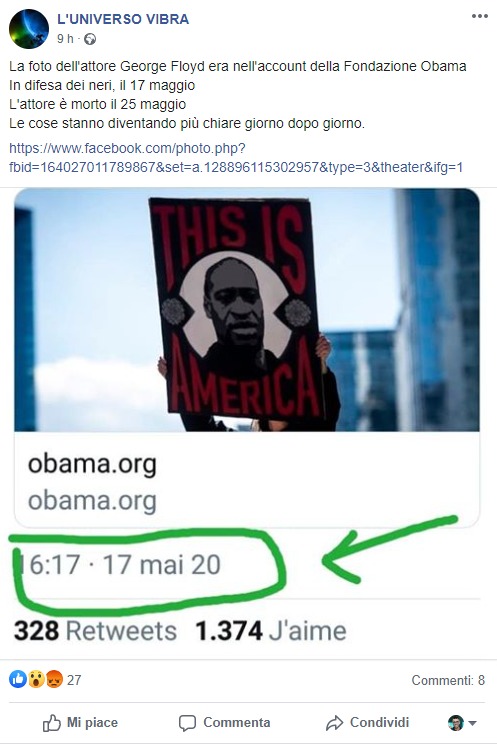
Task: Click the obama.org link card title
Action: tap(92, 464)
